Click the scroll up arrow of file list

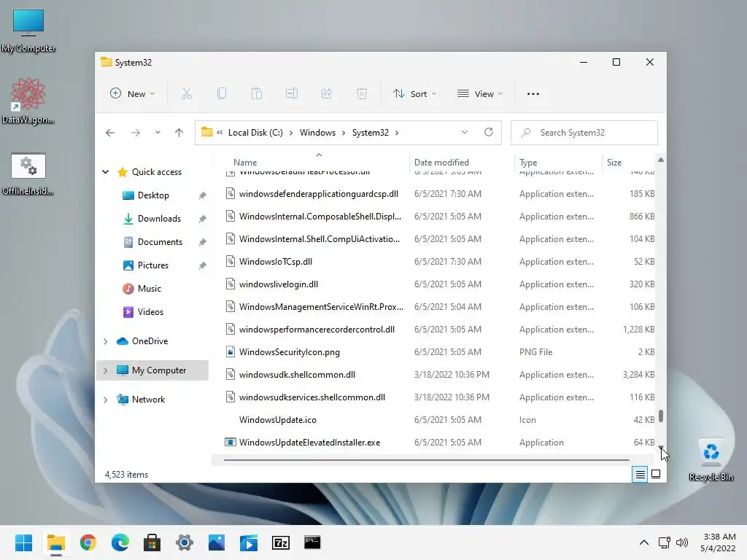tap(661, 160)
